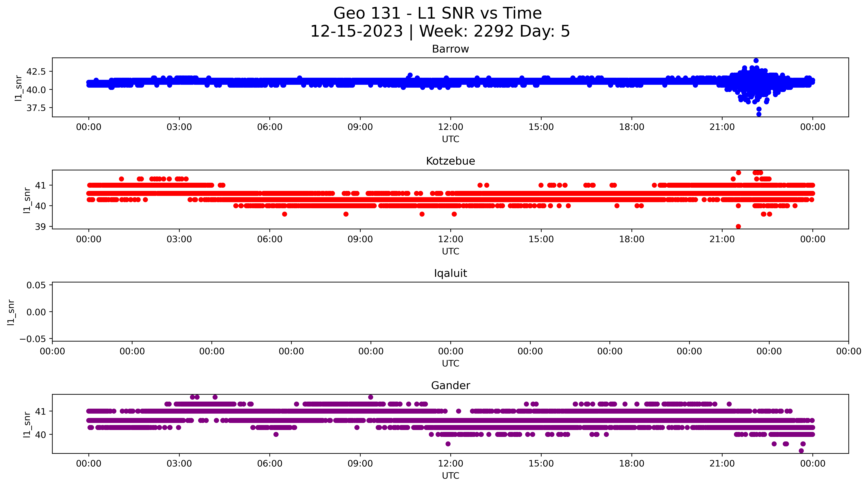Click the '0.05' y-tick on Iqaluit plot

tap(36, 285)
